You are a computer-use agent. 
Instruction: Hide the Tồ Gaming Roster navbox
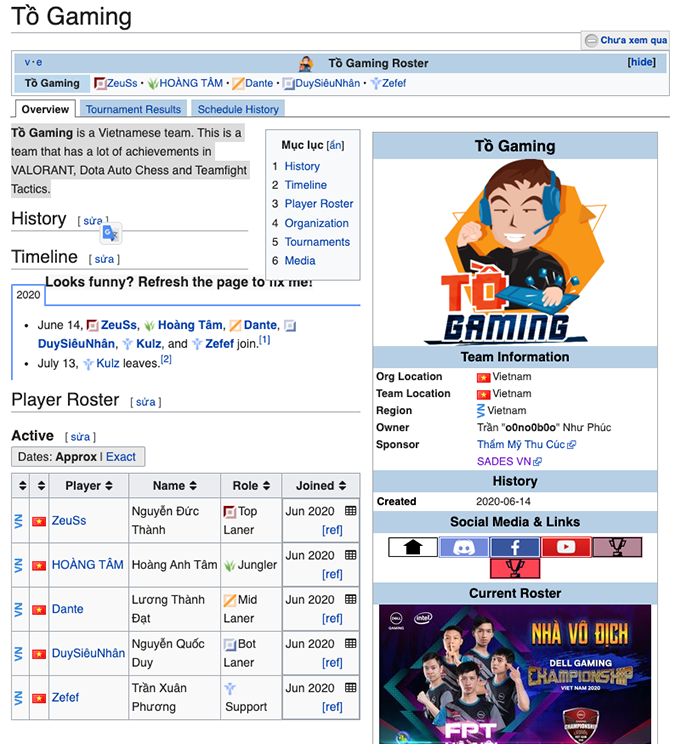[641, 62]
